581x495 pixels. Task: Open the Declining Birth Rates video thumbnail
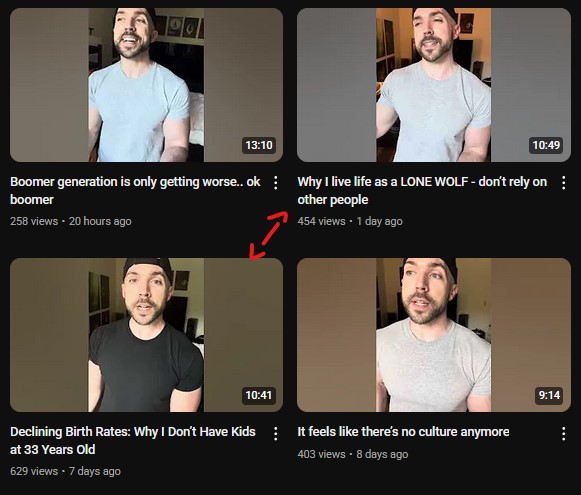pyautogui.click(x=146, y=335)
